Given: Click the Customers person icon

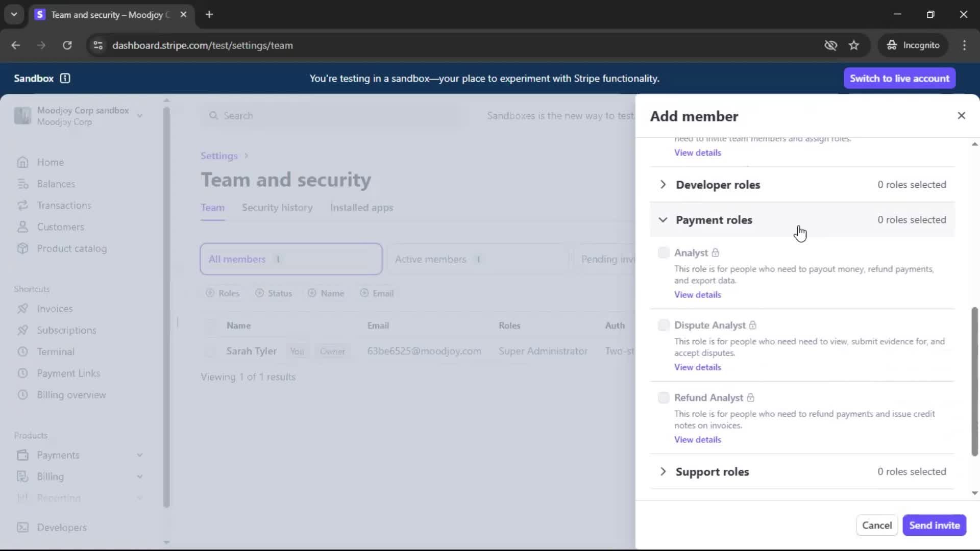Looking at the screenshot, I should (22, 227).
